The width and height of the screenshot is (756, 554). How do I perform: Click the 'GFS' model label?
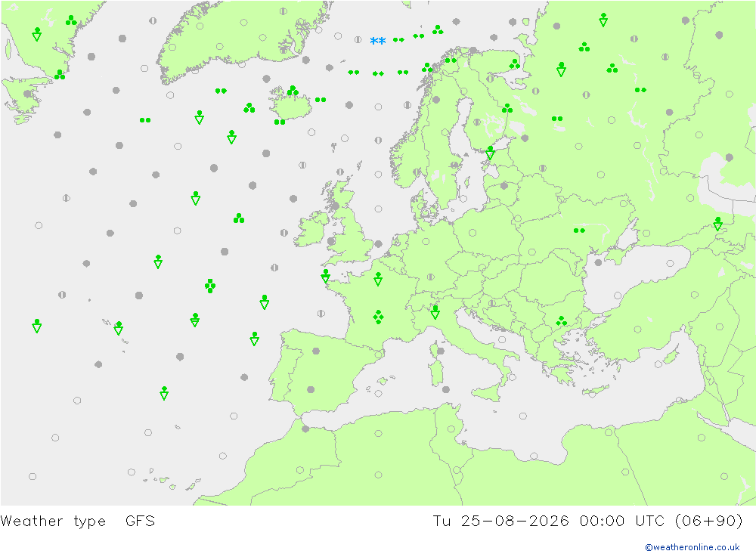click(140, 521)
